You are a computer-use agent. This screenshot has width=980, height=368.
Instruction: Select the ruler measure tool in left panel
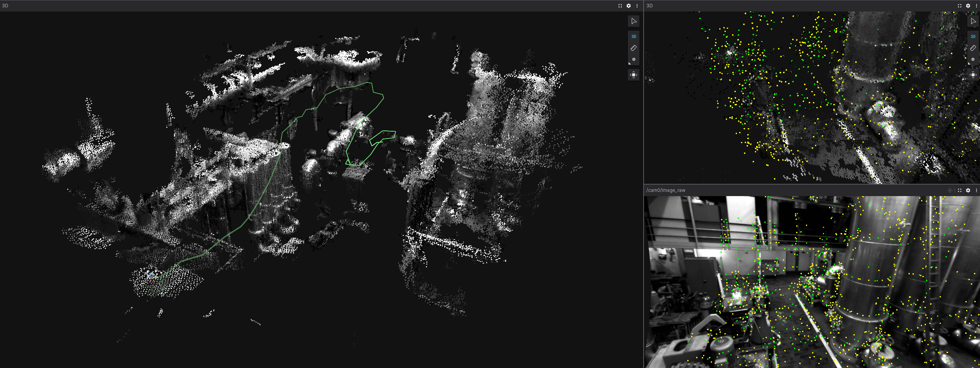634,48
